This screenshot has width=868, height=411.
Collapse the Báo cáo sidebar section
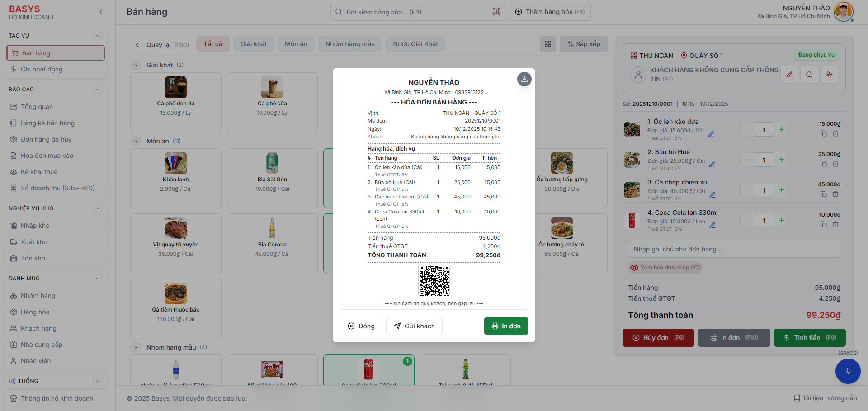pos(97,90)
